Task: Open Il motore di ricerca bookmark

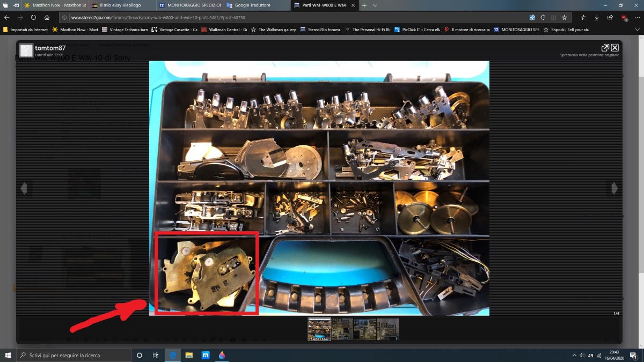Action: click(467, 29)
